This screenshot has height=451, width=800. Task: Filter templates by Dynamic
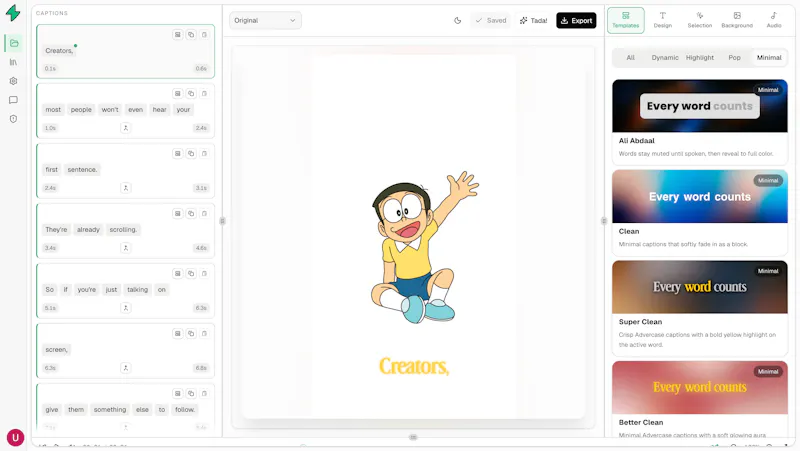665,58
